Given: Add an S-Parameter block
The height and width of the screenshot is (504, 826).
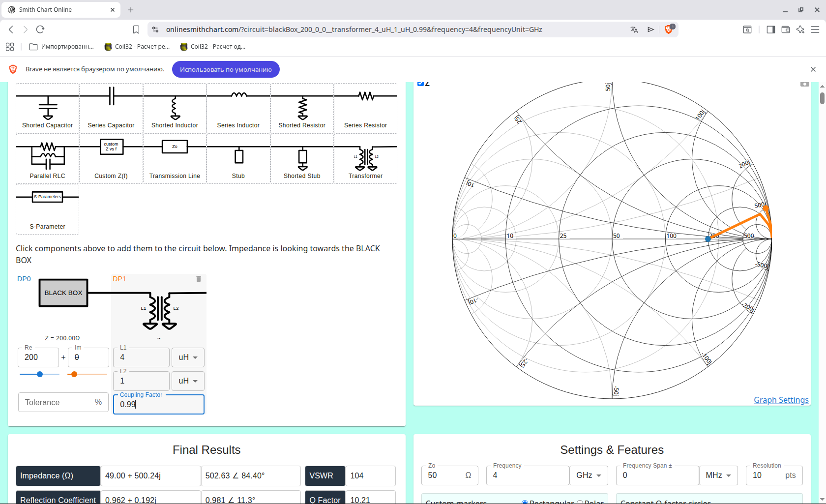Looking at the screenshot, I should (x=47, y=209).
